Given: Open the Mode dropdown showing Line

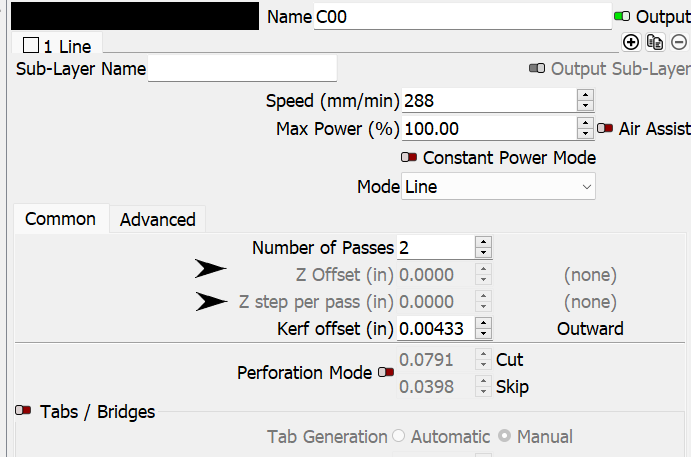Looking at the screenshot, I should 498,186.
